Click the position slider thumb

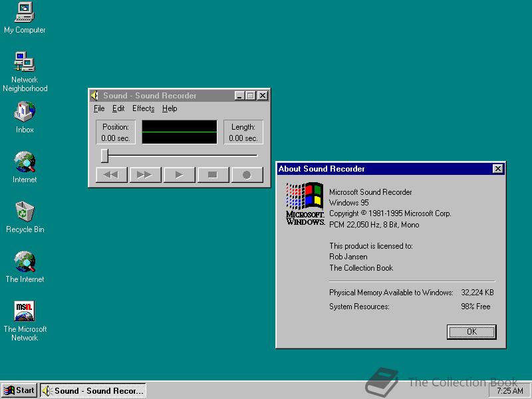[x=105, y=156]
